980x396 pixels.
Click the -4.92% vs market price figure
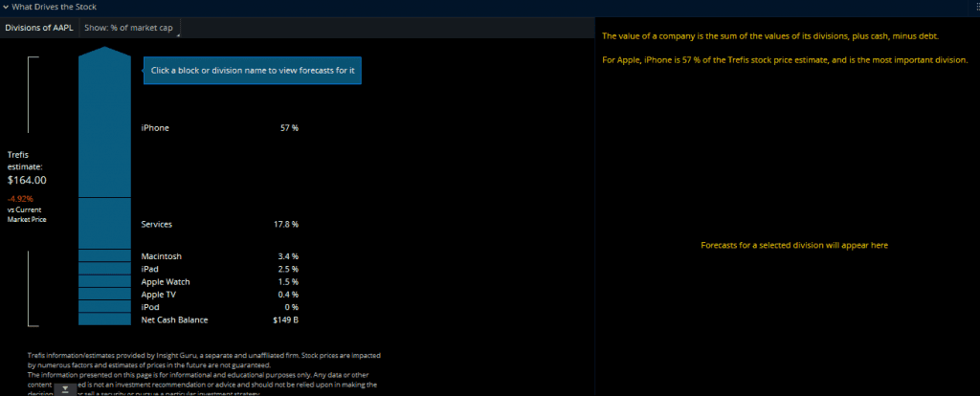20,199
